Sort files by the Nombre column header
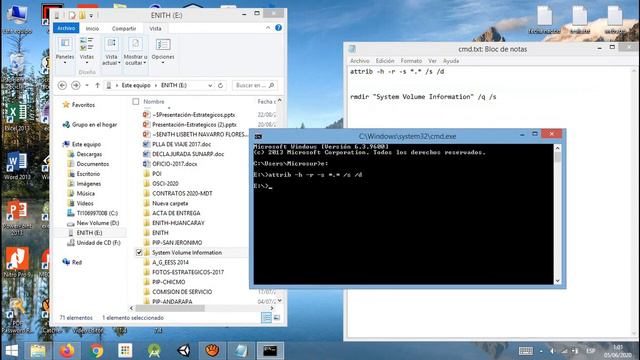 [153, 102]
